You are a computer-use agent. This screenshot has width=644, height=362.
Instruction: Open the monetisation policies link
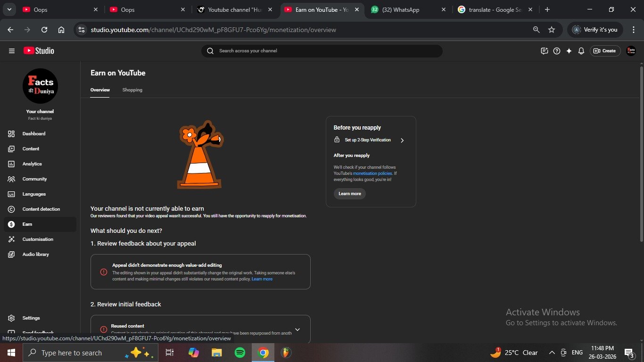[x=372, y=173]
